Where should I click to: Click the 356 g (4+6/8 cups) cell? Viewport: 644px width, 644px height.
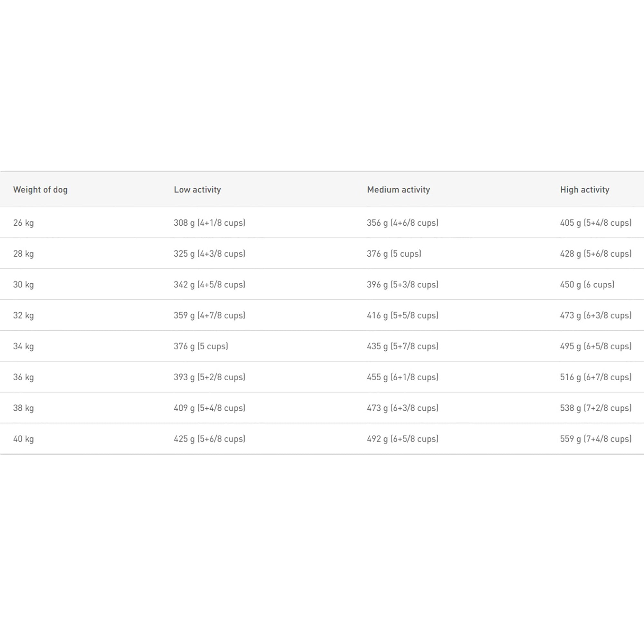click(x=402, y=223)
